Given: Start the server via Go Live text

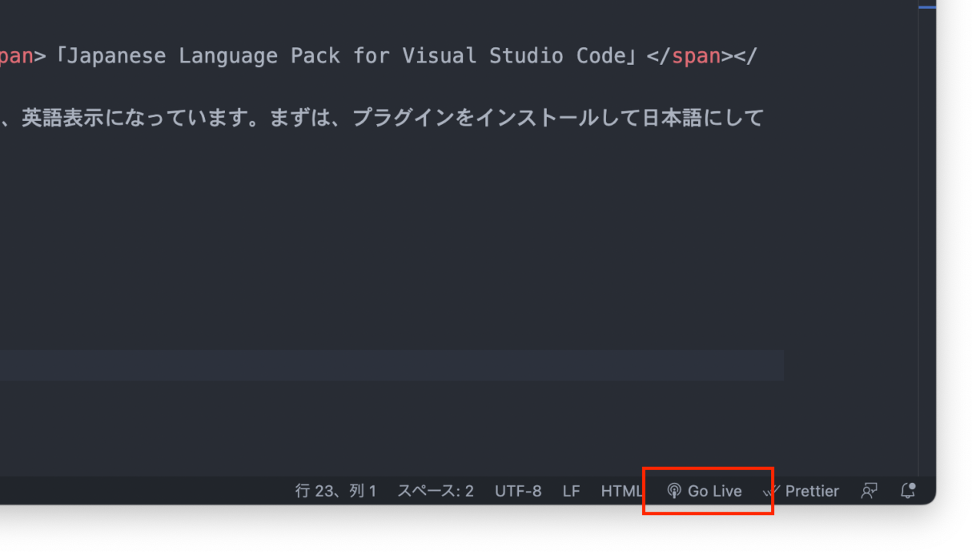Looking at the screenshot, I should pos(714,491).
